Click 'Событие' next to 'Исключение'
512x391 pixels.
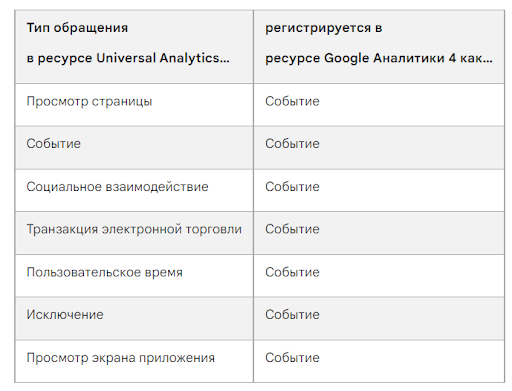click(292, 314)
